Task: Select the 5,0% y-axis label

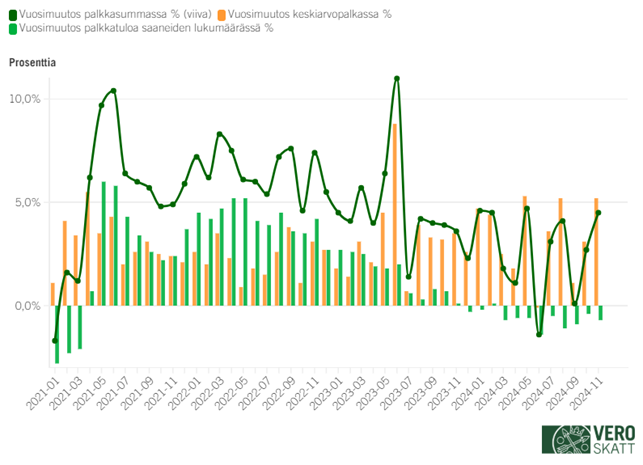Action: pos(27,202)
